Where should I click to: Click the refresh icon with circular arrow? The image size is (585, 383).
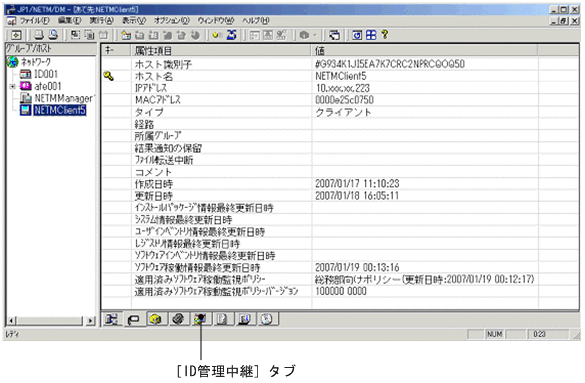pyautogui.click(x=357, y=35)
